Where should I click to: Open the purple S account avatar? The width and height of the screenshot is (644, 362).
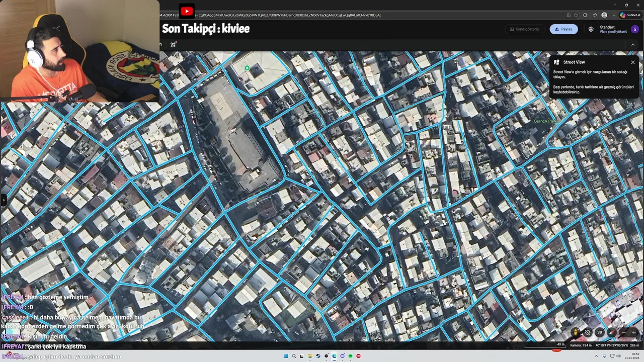click(635, 29)
